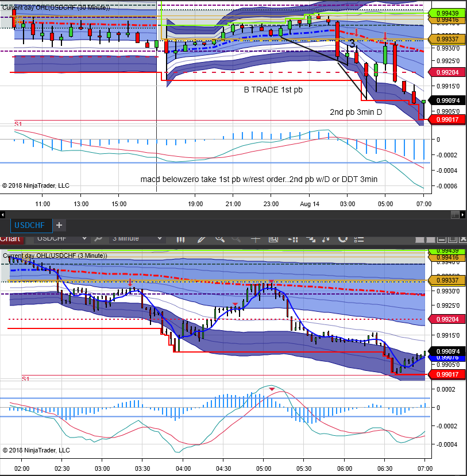Click the 'Aug 14' date on upper time axis
The width and height of the screenshot is (467, 476).
tap(310, 204)
